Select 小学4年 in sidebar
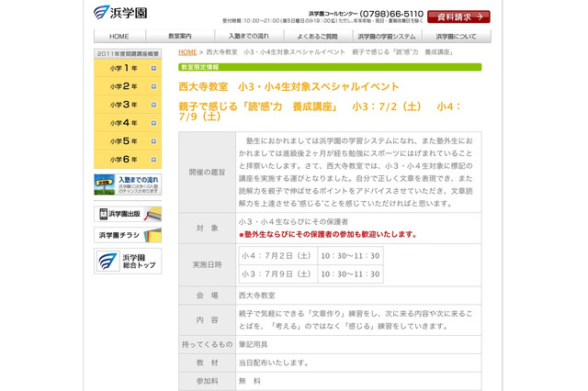Image resolution: width=588 pixels, height=391 pixels. point(128,123)
